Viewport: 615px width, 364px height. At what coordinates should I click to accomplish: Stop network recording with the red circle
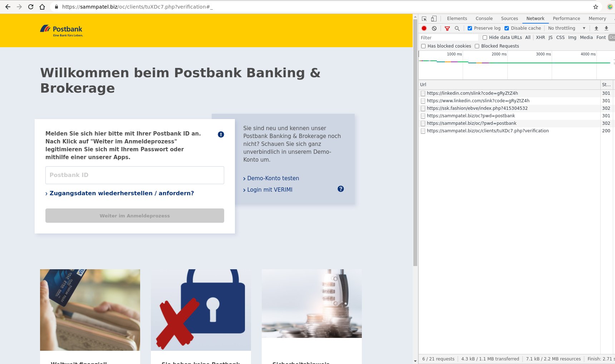click(424, 28)
